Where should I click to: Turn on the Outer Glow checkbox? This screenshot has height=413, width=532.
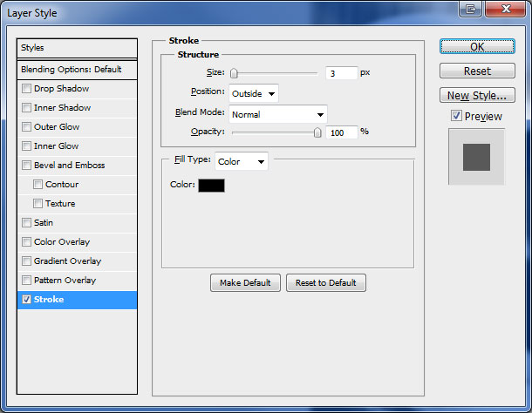coord(27,127)
